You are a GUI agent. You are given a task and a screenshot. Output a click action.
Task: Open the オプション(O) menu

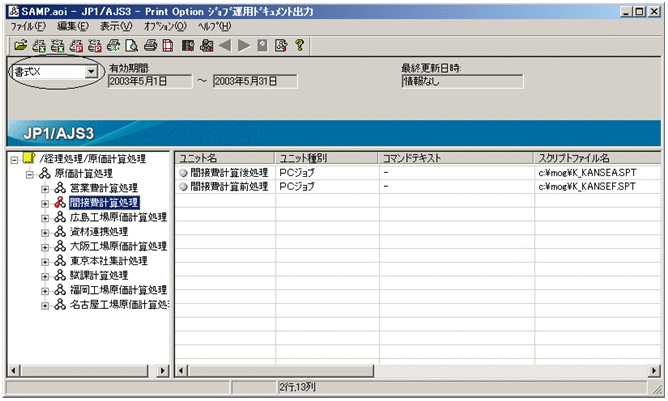[165, 26]
